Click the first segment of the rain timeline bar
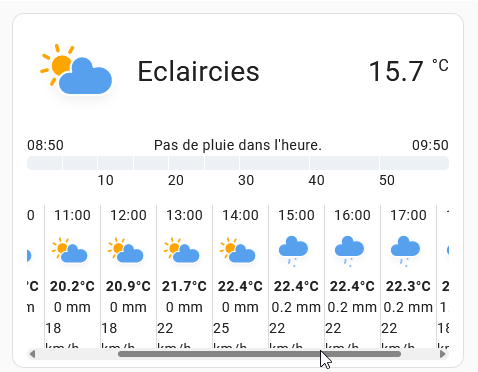The height and width of the screenshot is (372, 478). pos(45,163)
